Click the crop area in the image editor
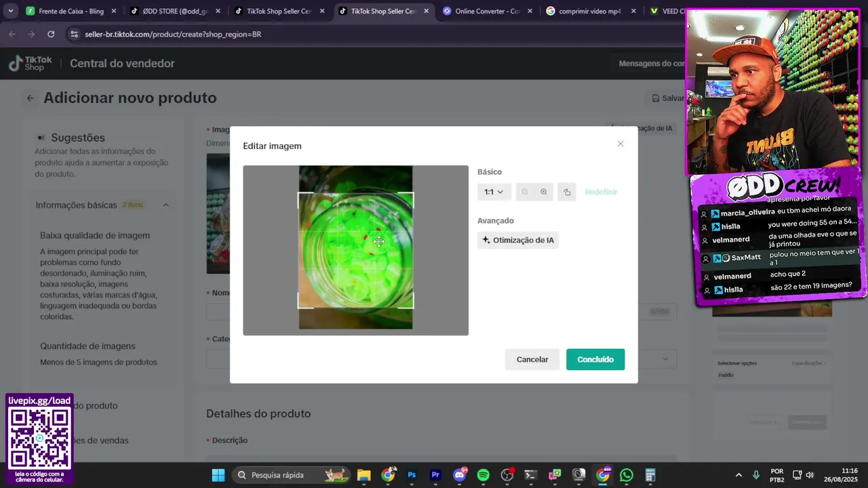 point(356,250)
